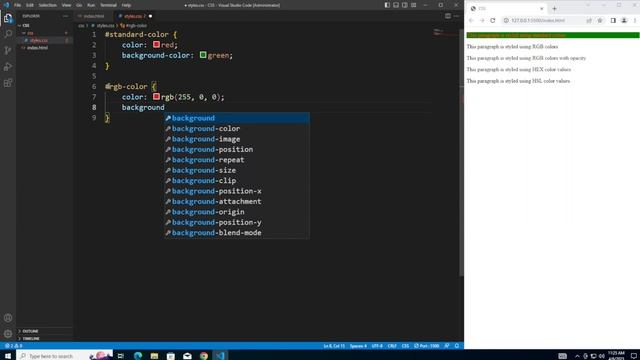Open the Windows Start menu
640x360 pixels.
(8, 356)
